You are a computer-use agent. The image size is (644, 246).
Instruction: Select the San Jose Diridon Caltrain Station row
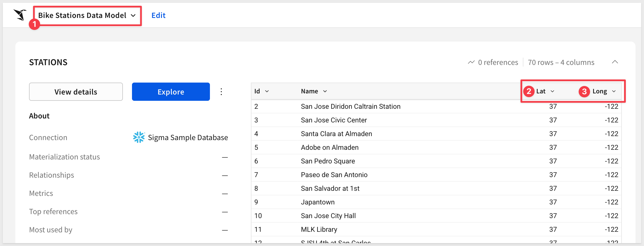click(350, 106)
